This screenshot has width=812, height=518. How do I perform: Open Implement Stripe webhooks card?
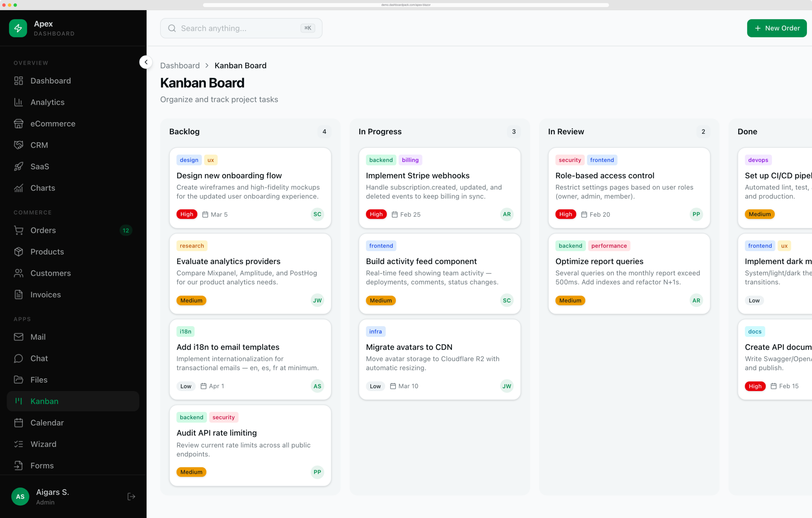click(439, 188)
